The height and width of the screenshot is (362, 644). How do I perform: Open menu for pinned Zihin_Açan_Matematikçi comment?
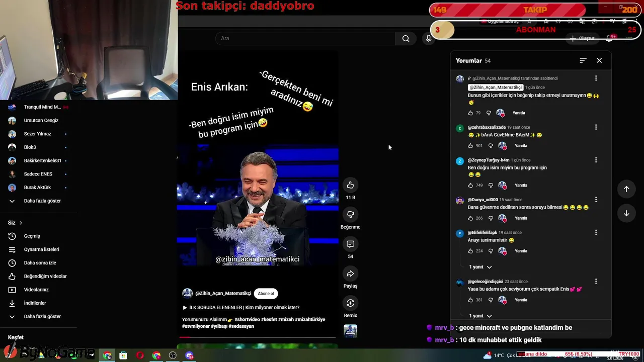[596, 78]
